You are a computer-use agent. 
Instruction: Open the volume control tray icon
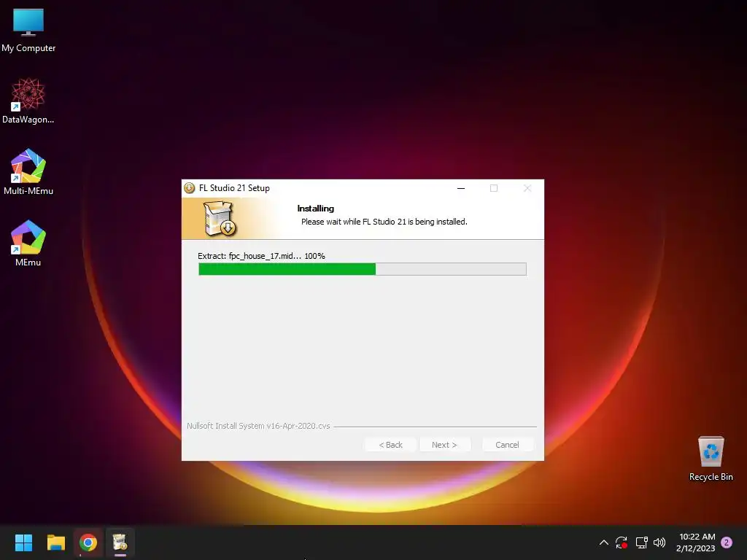[659, 542]
